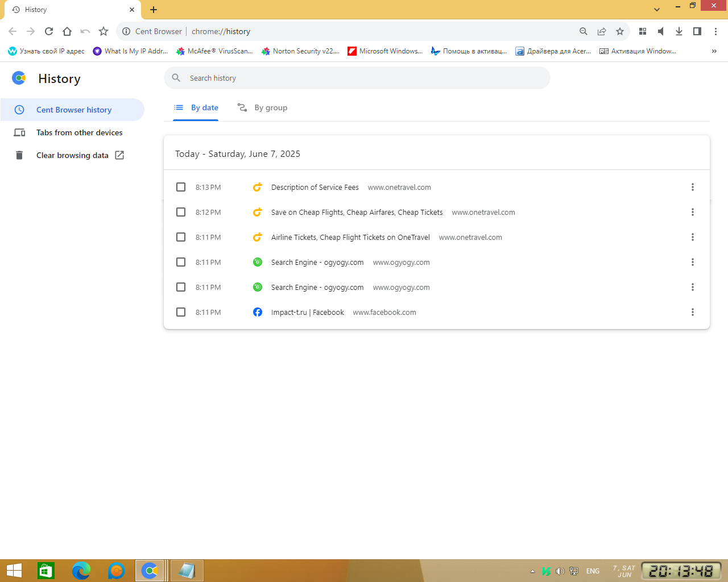Toggle the side panel icon
Viewport: 728px width, 582px height.
[x=697, y=31]
